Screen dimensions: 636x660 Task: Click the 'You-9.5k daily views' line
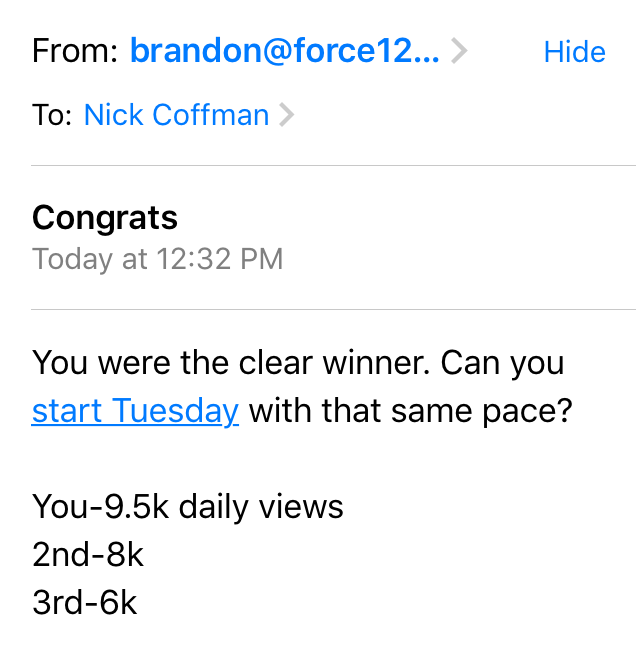pos(188,507)
